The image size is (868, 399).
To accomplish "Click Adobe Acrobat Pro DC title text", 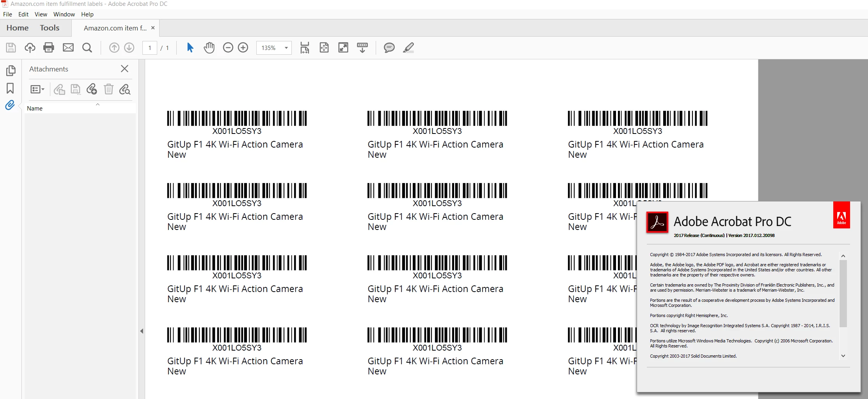I will point(732,221).
